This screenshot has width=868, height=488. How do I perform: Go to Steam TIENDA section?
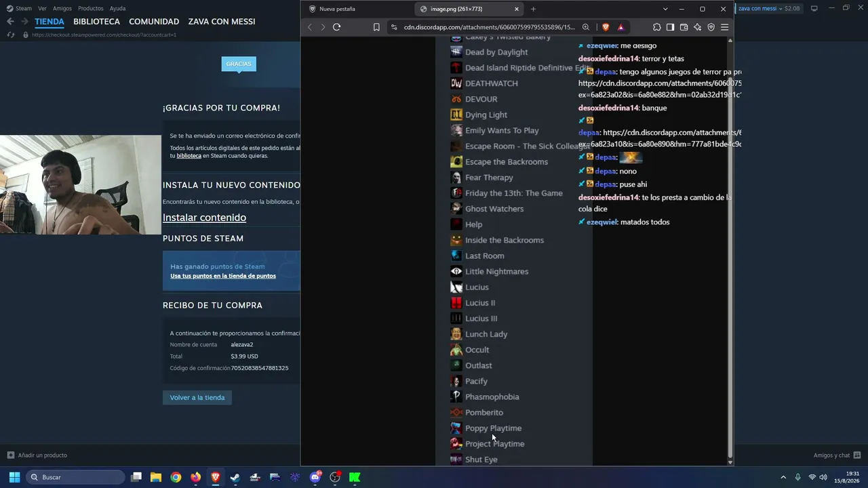click(x=50, y=22)
